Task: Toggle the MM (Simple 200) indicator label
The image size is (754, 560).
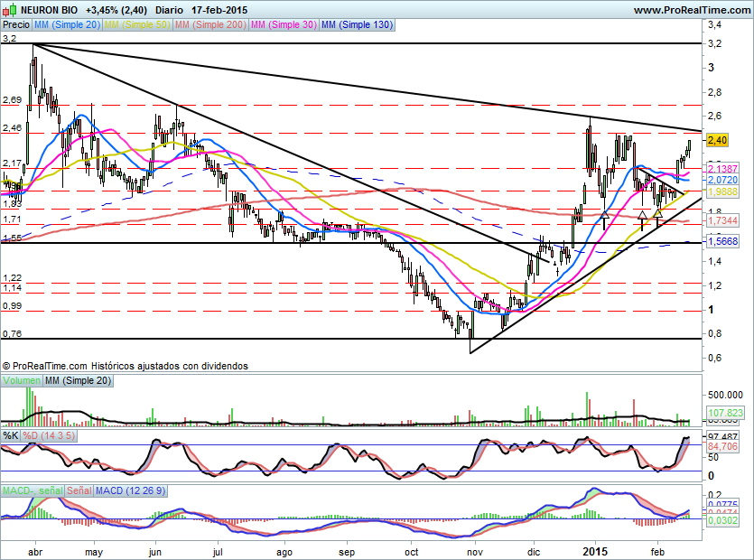Action: pos(209,25)
